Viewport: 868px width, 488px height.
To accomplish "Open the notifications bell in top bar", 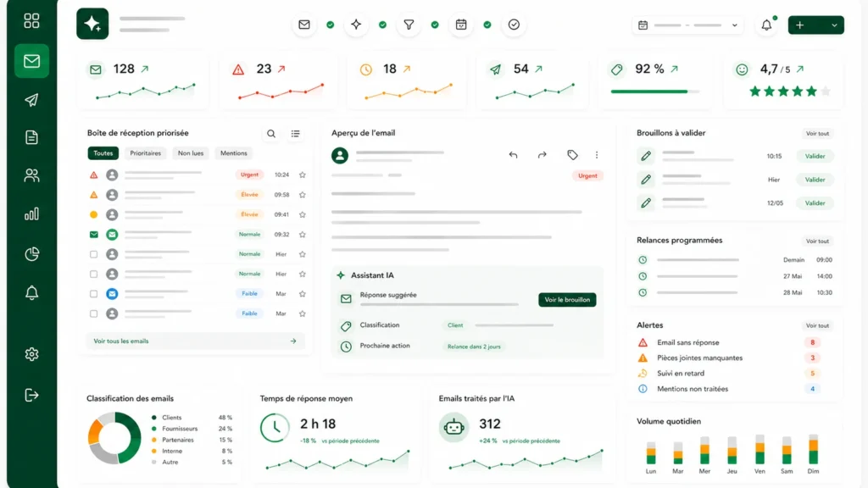I will [766, 25].
